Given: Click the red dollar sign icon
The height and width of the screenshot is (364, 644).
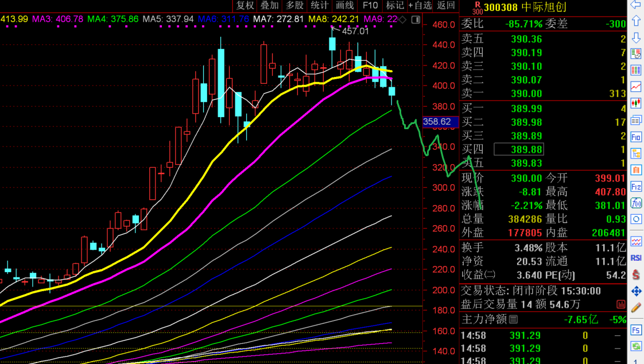Looking at the screenshot, I should [x=636, y=274].
